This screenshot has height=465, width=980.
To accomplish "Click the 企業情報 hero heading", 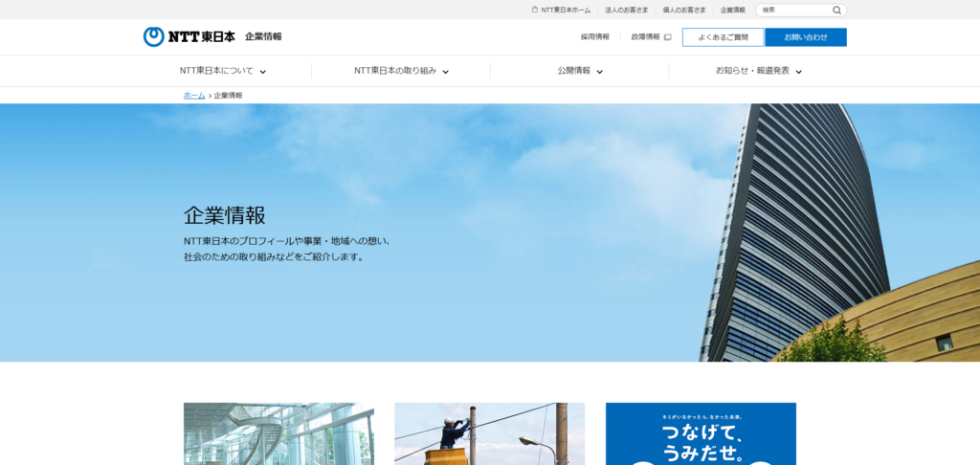I will pyautogui.click(x=224, y=215).
